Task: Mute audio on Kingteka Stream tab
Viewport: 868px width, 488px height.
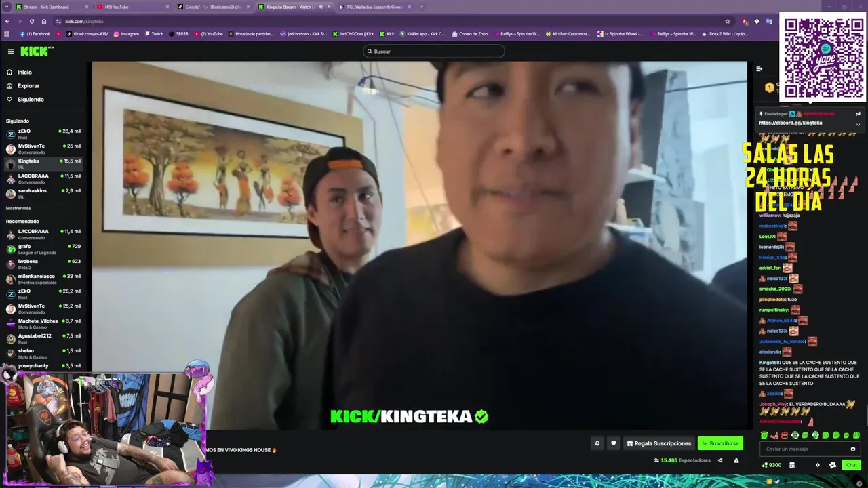Action: coord(321,7)
